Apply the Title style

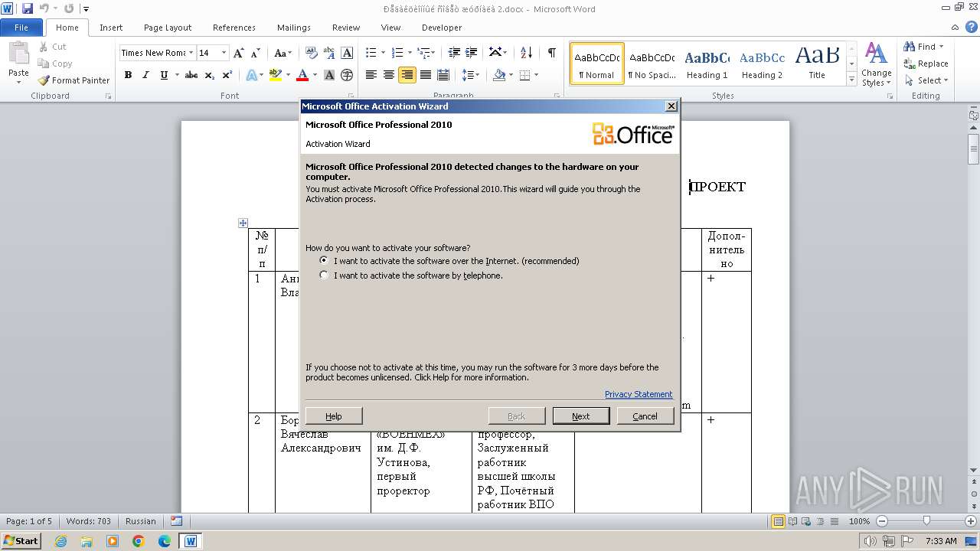pyautogui.click(x=817, y=64)
